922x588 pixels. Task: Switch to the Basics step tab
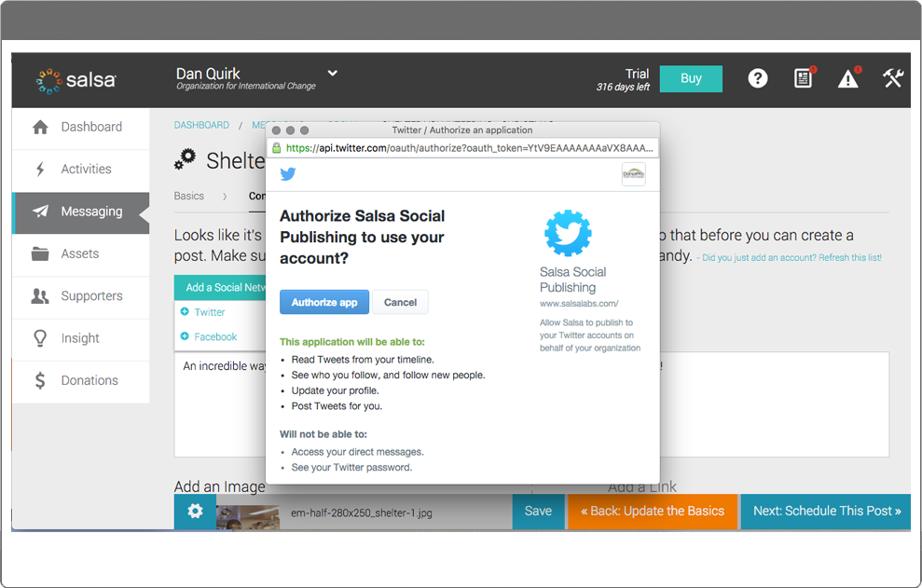tap(189, 197)
